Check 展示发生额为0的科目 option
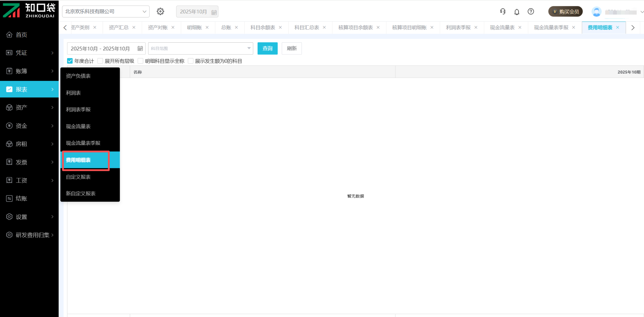 [191, 61]
